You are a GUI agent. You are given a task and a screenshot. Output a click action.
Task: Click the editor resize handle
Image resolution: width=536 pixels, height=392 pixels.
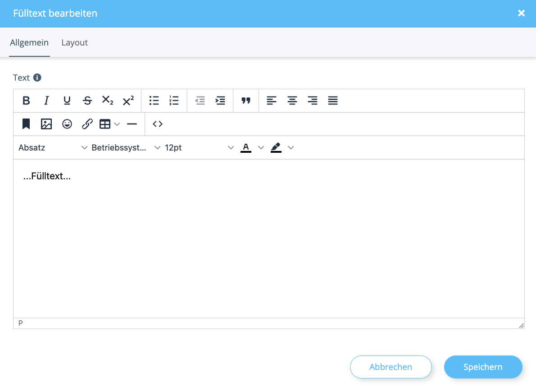point(521,326)
